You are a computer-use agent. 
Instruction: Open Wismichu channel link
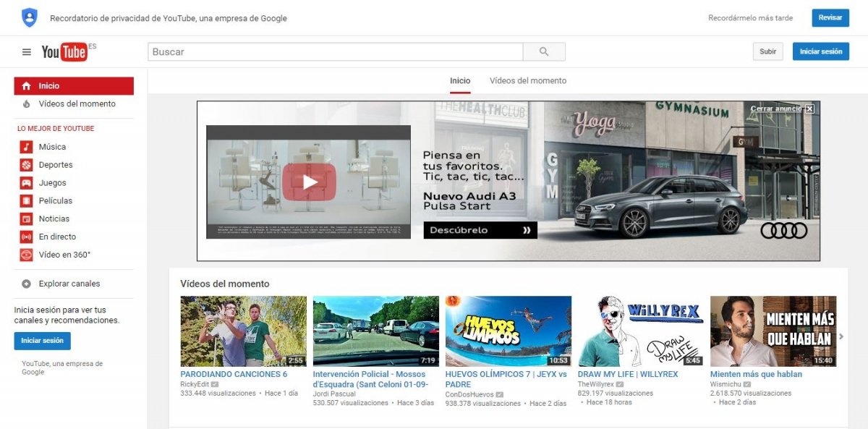pyautogui.click(x=727, y=384)
